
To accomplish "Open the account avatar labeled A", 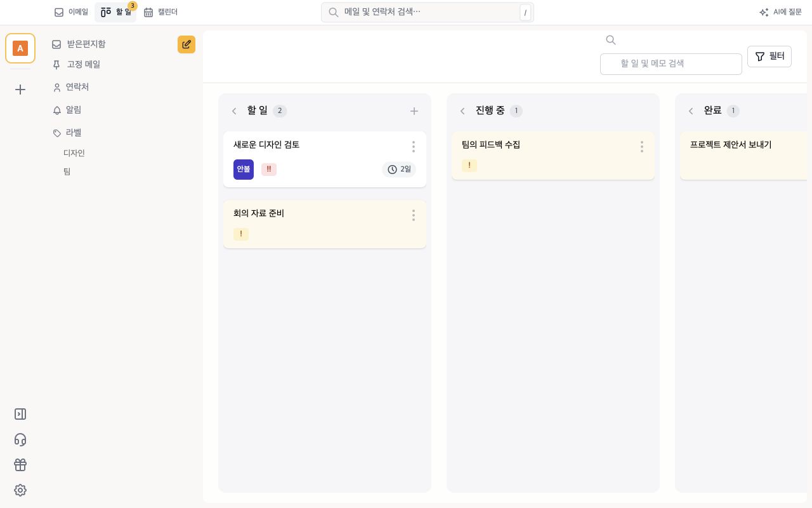I will pos(20,48).
